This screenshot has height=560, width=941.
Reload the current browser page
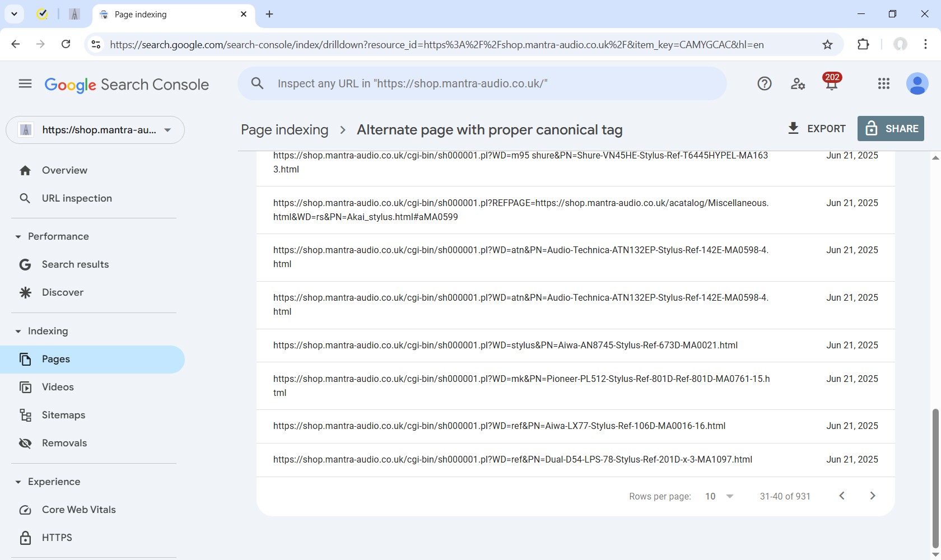[x=66, y=45]
